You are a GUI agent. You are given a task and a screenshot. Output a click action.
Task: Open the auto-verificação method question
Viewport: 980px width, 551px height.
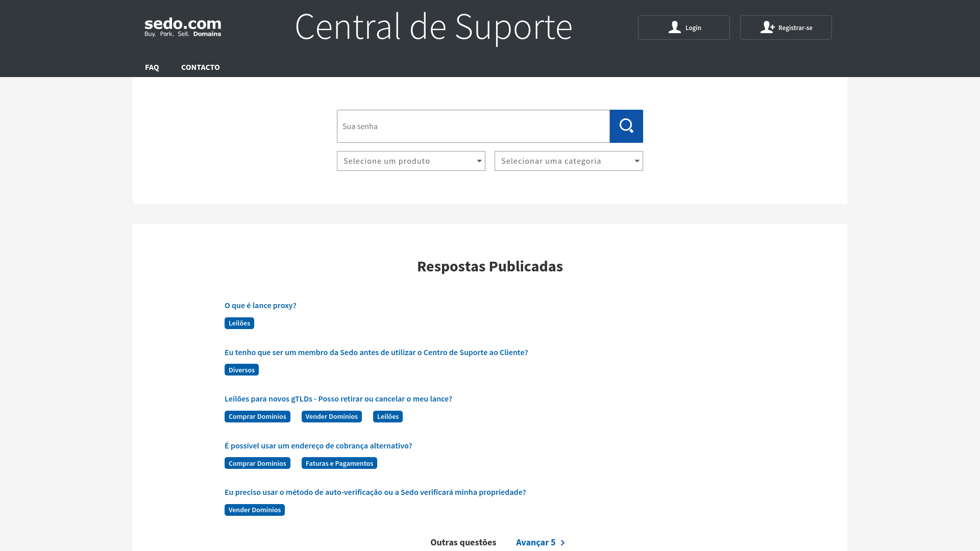pos(375,492)
